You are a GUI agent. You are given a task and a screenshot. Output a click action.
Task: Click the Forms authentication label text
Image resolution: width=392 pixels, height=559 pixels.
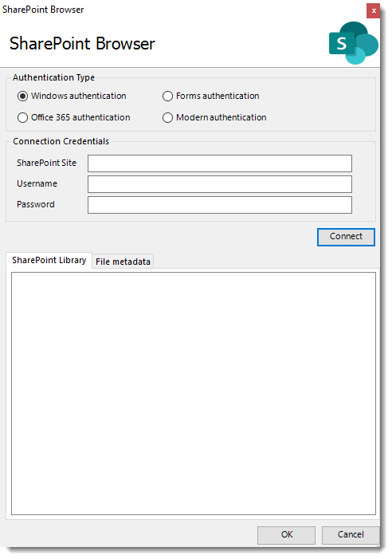[x=218, y=96]
